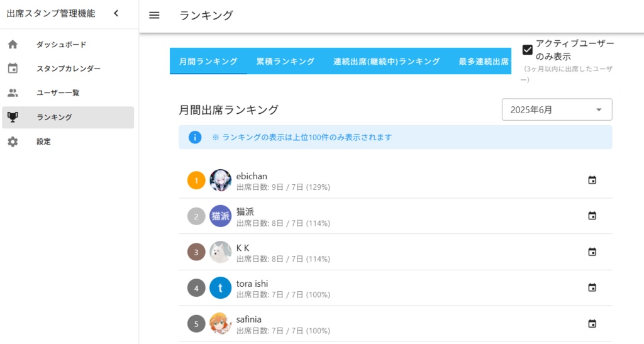Toggle the アクティブユーザーのみ表示 checkbox
644x344 pixels.
[x=528, y=50]
